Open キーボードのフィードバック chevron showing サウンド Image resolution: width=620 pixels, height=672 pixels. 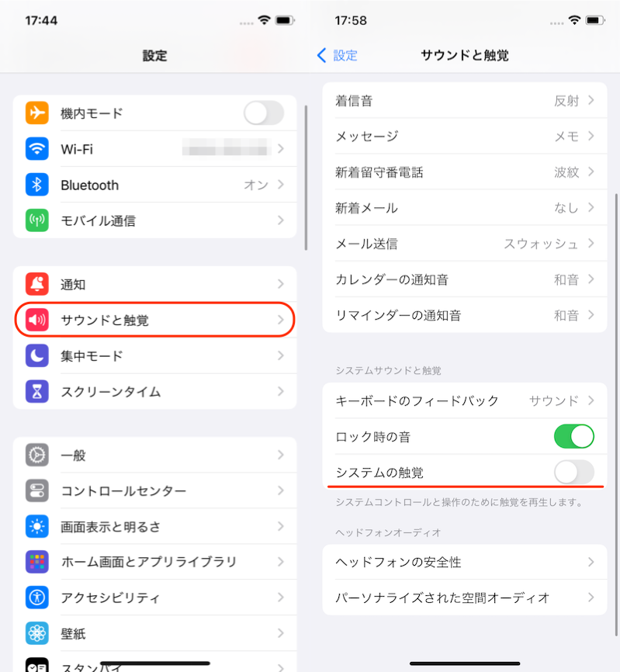tap(591, 400)
